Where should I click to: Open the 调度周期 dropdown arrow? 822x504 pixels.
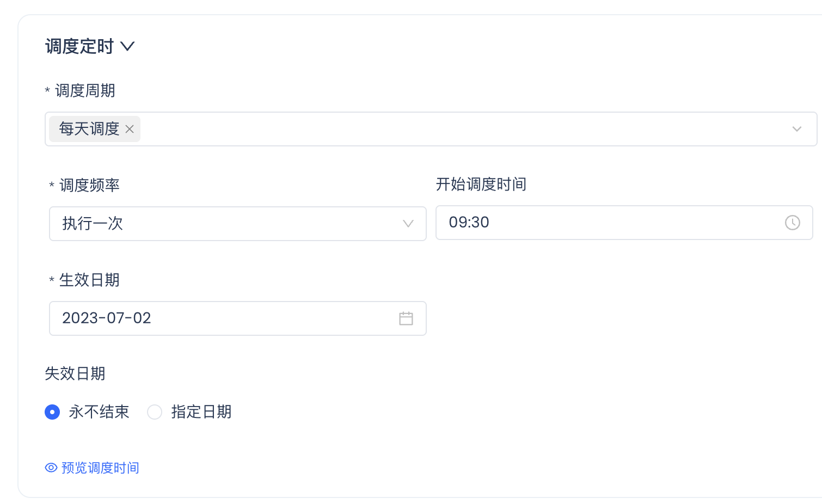click(x=797, y=129)
